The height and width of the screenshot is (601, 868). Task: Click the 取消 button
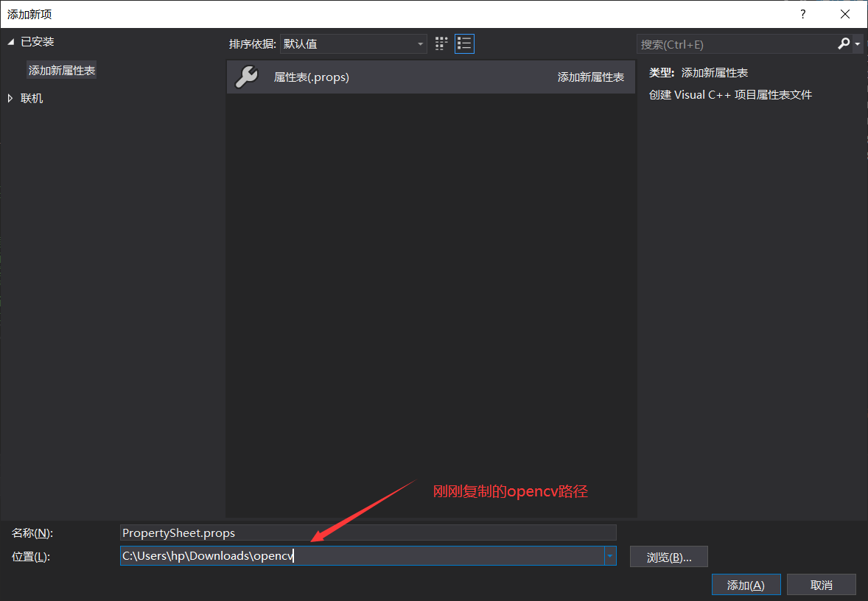[x=821, y=585]
